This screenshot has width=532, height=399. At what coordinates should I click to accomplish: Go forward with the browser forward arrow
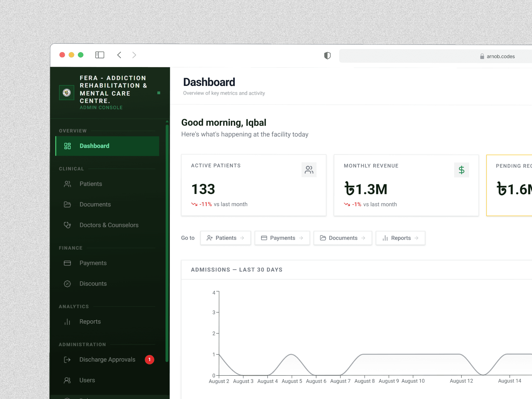click(134, 55)
